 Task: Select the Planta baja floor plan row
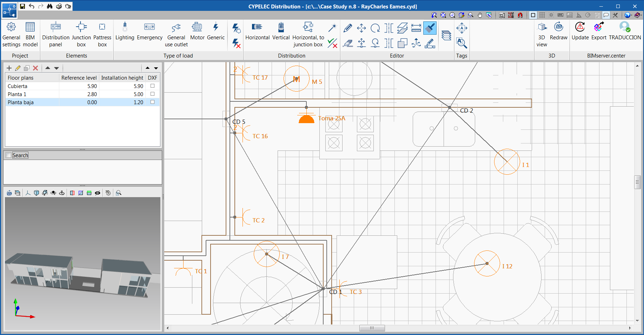(32, 102)
